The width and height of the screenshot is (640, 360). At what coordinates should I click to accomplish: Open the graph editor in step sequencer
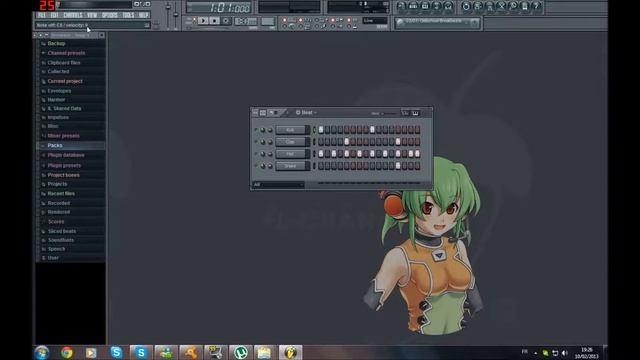coord(405,113)
